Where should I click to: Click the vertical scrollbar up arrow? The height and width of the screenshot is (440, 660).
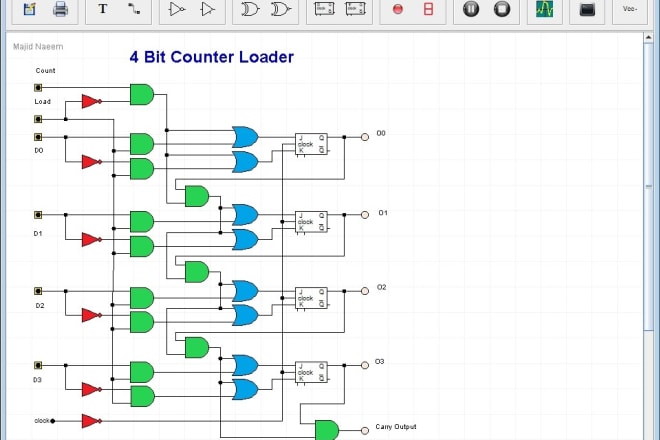(x=648, y=37)
